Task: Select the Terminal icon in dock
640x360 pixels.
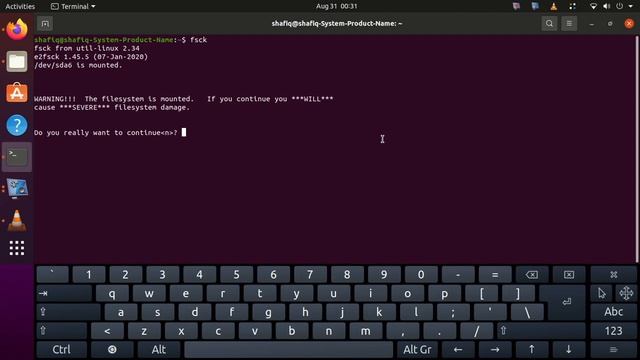Action: [17, 156]
